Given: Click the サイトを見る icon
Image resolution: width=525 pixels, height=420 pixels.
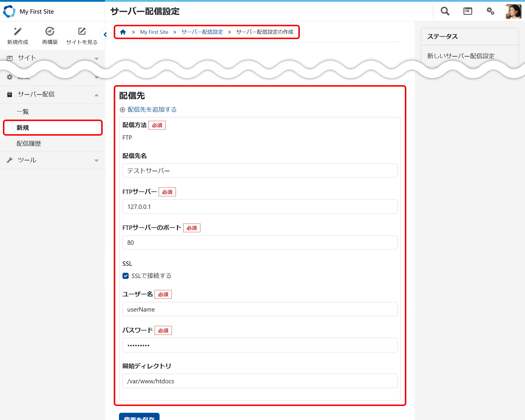Looking at the screenshot, I should tap(82, 31).
